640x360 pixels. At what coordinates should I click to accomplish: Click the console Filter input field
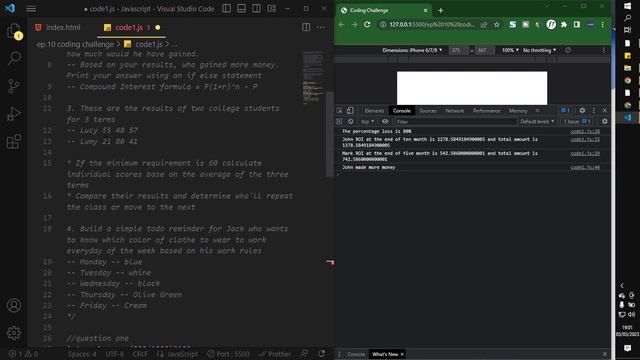click(456, 122)
